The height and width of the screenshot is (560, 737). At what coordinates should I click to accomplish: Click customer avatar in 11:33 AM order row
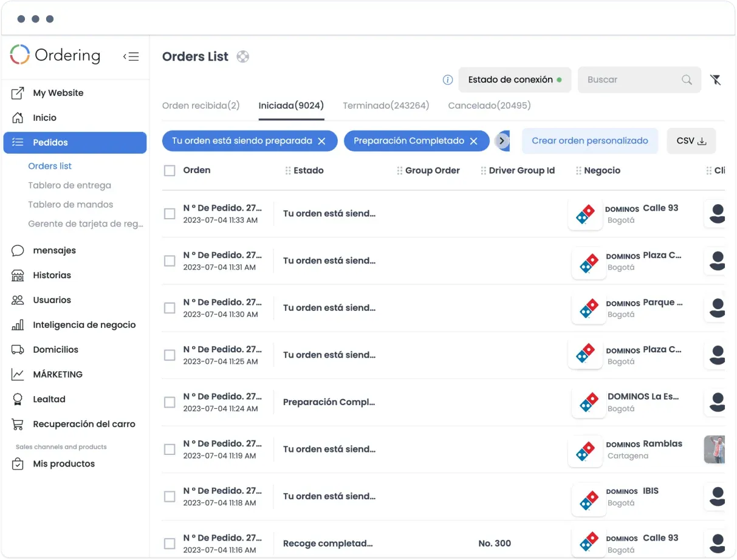point(715,214)
